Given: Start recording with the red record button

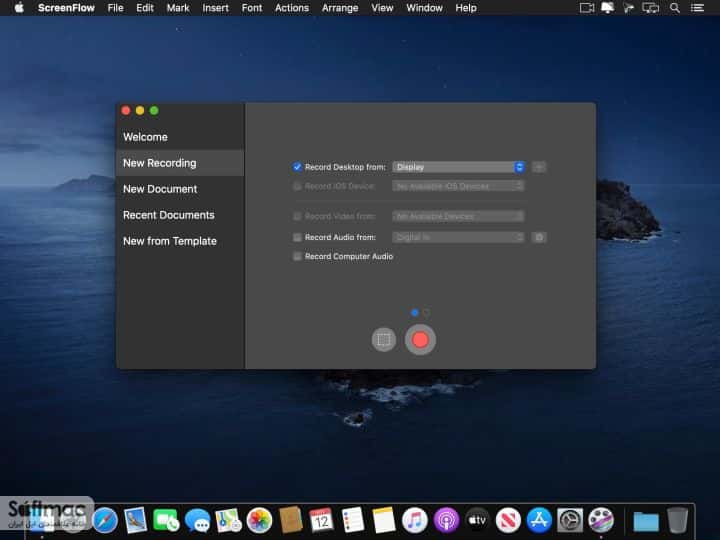Looking at the screenshot, I should [420, 340].
